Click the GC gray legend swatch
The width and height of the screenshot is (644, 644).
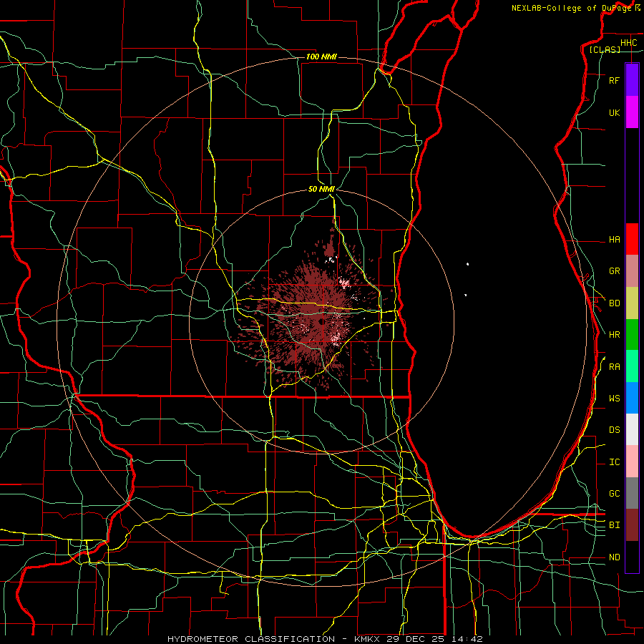[632, 493]
